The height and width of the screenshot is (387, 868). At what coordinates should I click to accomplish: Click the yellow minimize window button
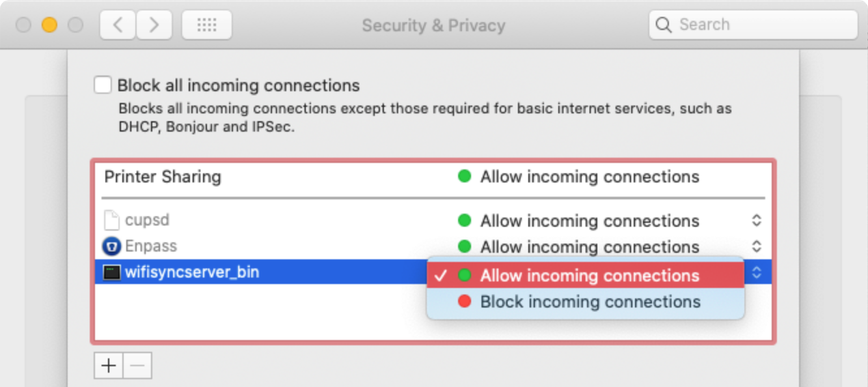pos(49,25)
